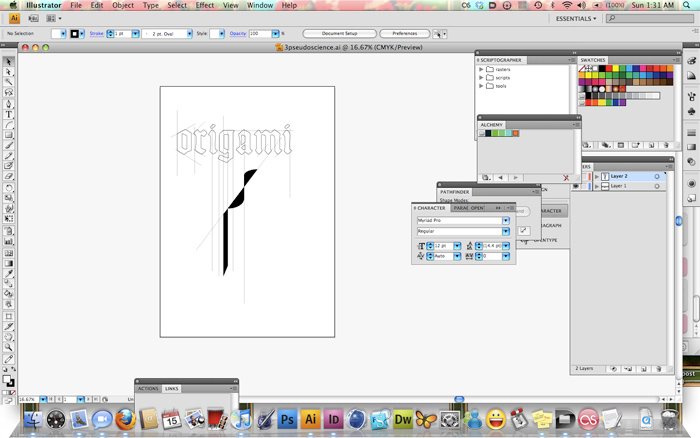Select the Pencil tool

8,155
